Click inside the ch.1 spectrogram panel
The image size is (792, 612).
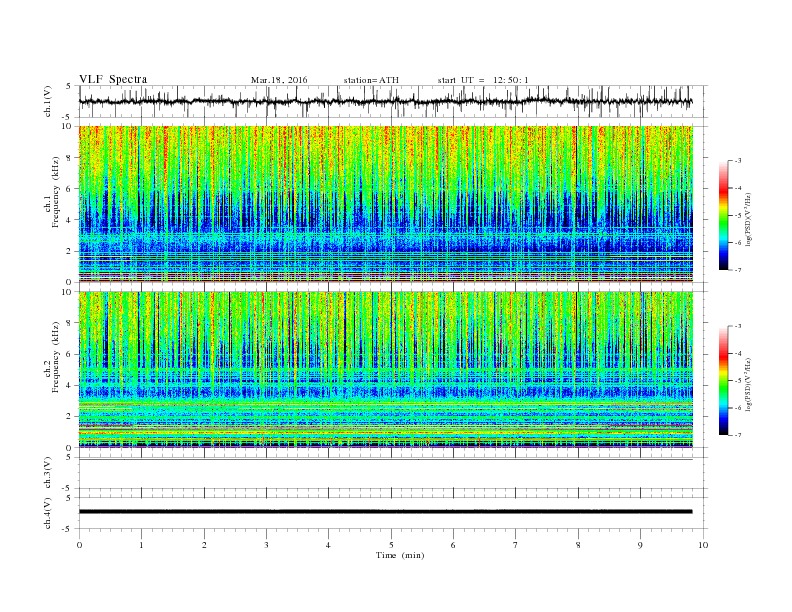[385, 204]
